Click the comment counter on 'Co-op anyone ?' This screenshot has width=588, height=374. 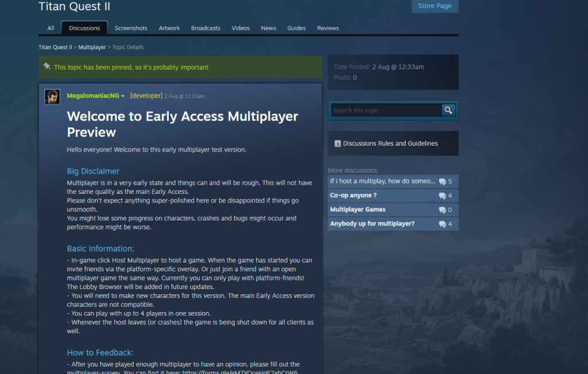[445, 195]
